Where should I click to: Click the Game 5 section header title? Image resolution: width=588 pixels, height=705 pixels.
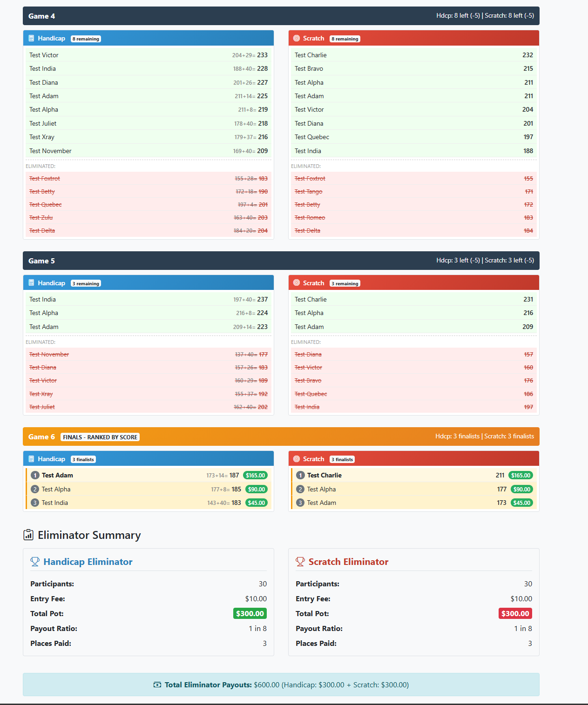click(x=41, y=261)
